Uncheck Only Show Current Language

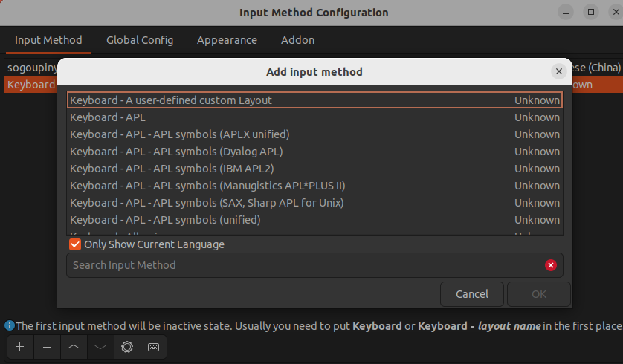point(75,244)
